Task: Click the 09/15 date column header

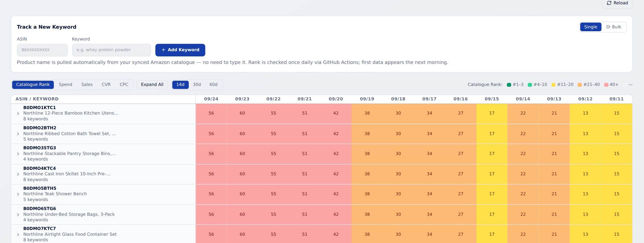Action: (492, 99)
